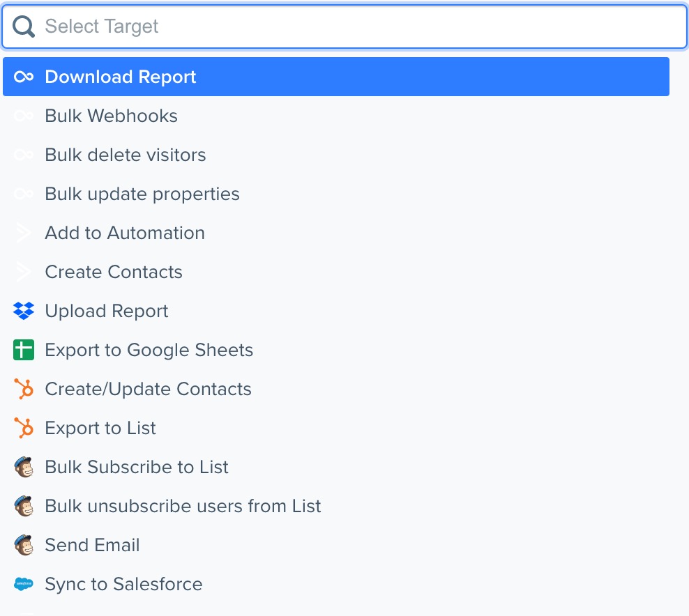Select Bulk Webhooks from the list
This screenshot has height=616, width=689.
[x=112, y=116]
